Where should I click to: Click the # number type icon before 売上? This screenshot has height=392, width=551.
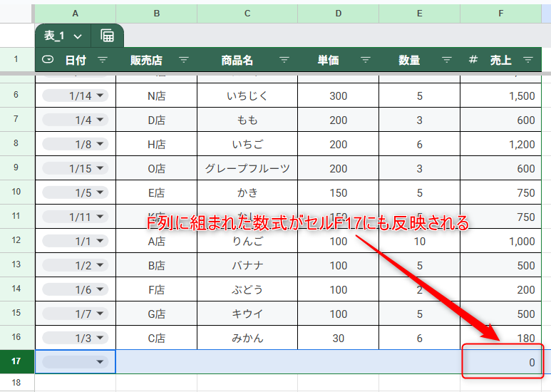tap(473, 61)
